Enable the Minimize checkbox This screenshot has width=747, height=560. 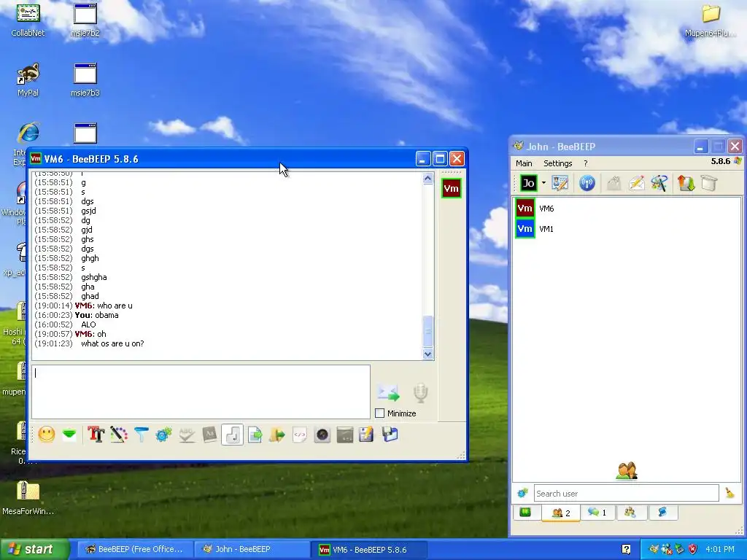point(379,413)
